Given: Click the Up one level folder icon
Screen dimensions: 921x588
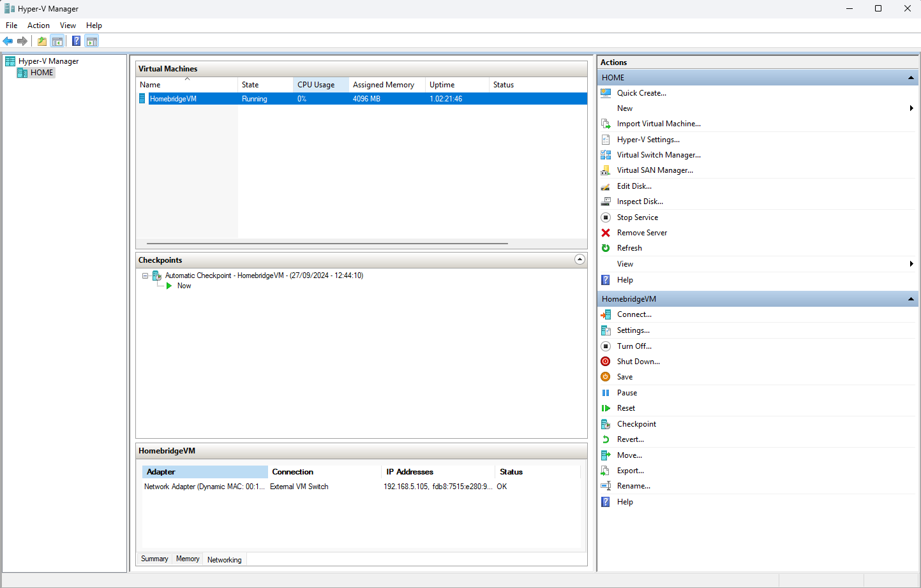Looking at the screenshot, I should point(42,41).
